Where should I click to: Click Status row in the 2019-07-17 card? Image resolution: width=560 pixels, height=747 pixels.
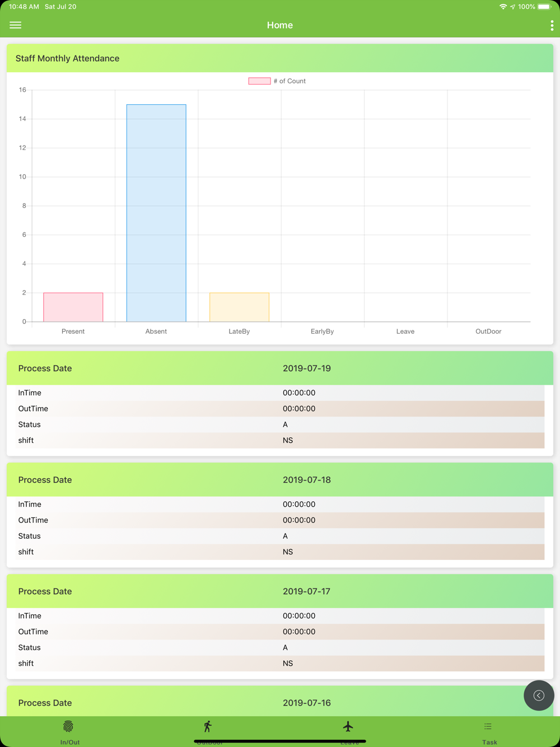click(x=280, y=647)
